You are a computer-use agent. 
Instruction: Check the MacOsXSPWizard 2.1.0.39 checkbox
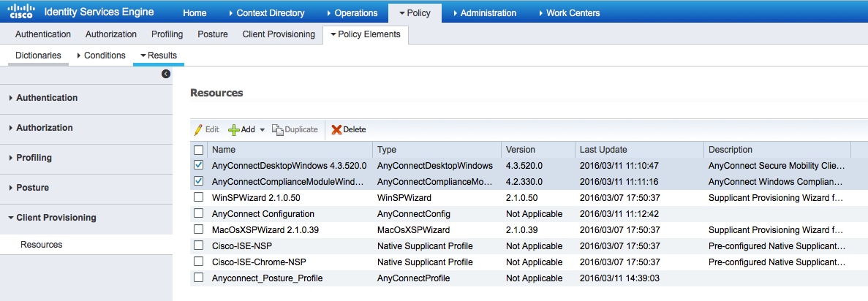199,229
